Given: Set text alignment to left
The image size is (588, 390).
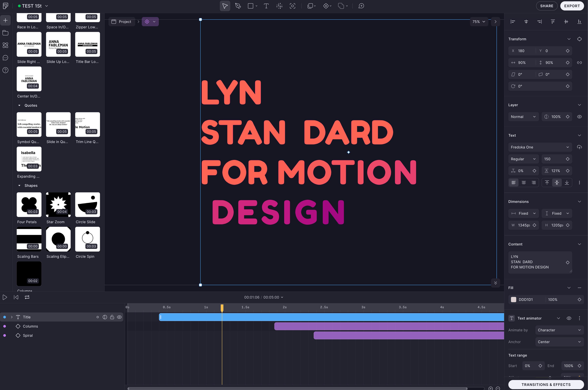Looking at the screenshot, I should (x=514, y=183).
